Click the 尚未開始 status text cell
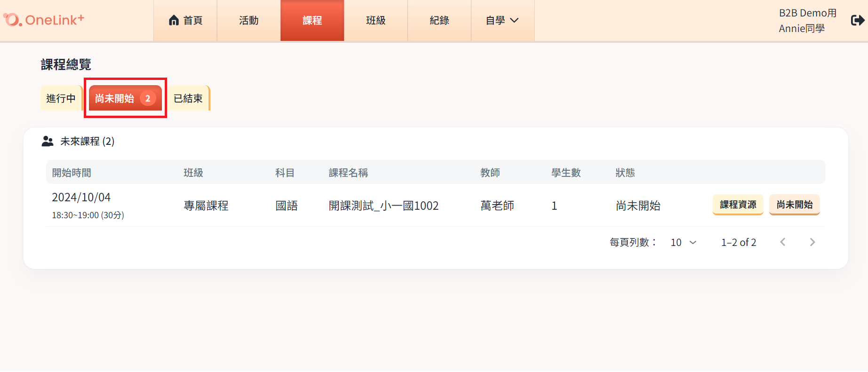Viewport: 868px width, 372px height. 638,206
